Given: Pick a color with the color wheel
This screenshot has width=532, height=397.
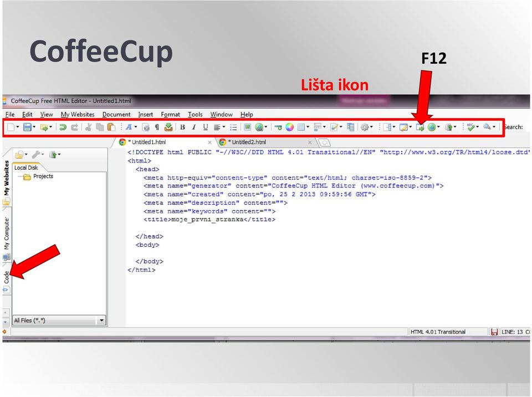Looking at the screenshot, I should pyautogui.click(x=289, y=128).
